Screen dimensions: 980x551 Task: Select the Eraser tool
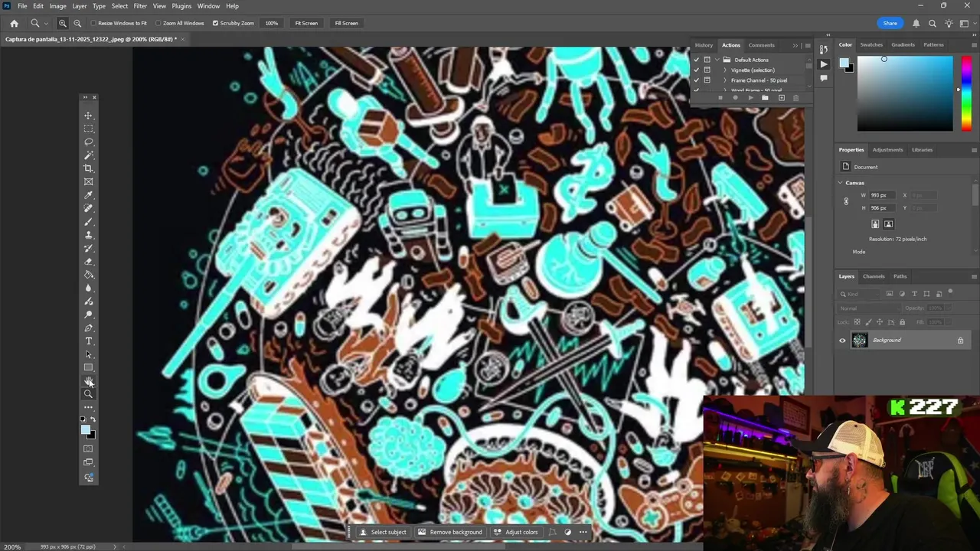(x=88, y=261)
